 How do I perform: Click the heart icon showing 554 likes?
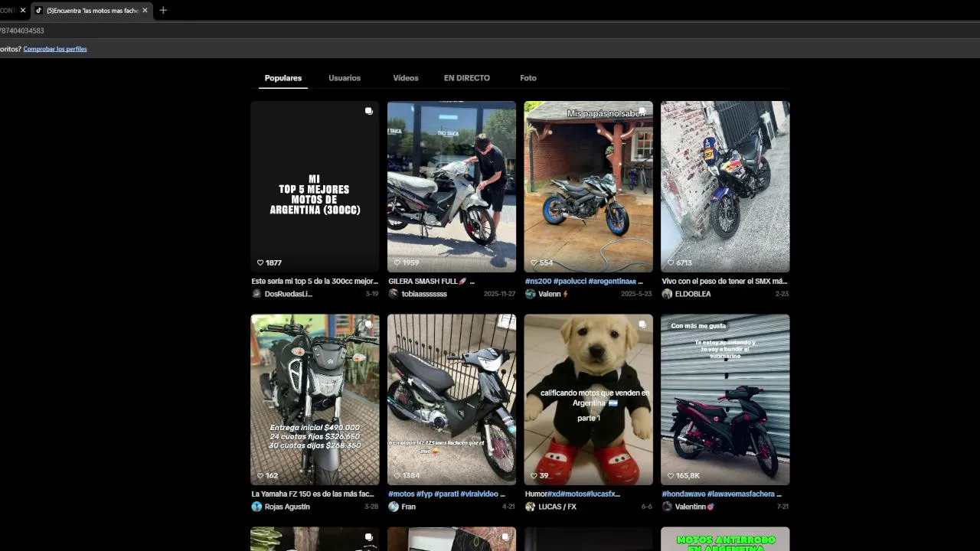pos(534,262)
